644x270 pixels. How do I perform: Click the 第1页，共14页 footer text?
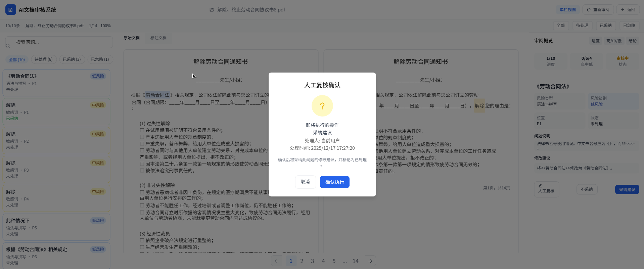point(496,188)
